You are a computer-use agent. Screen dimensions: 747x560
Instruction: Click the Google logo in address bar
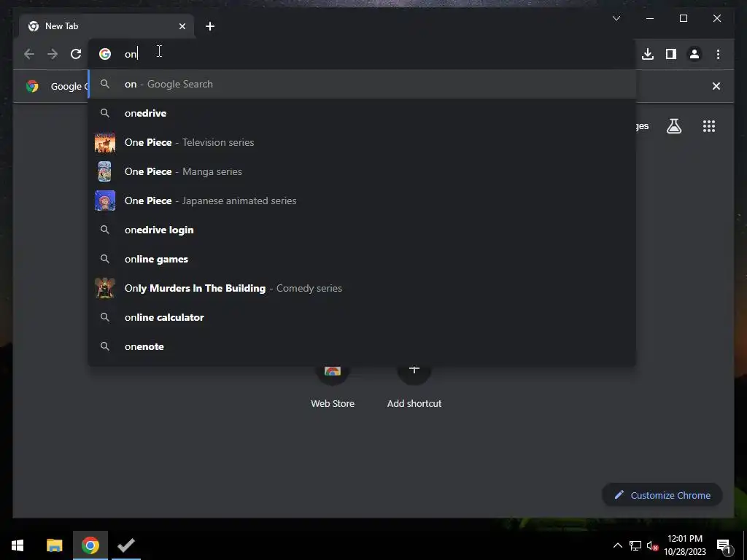105,54
